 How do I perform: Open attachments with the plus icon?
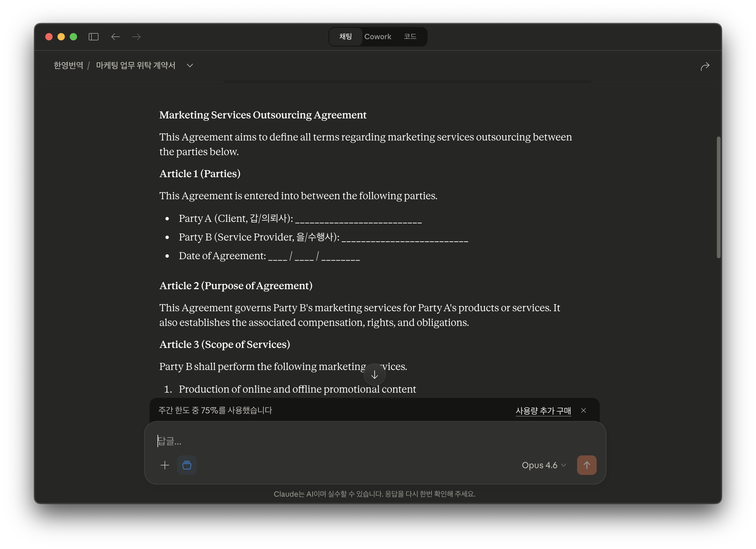[x=165, y=465]
